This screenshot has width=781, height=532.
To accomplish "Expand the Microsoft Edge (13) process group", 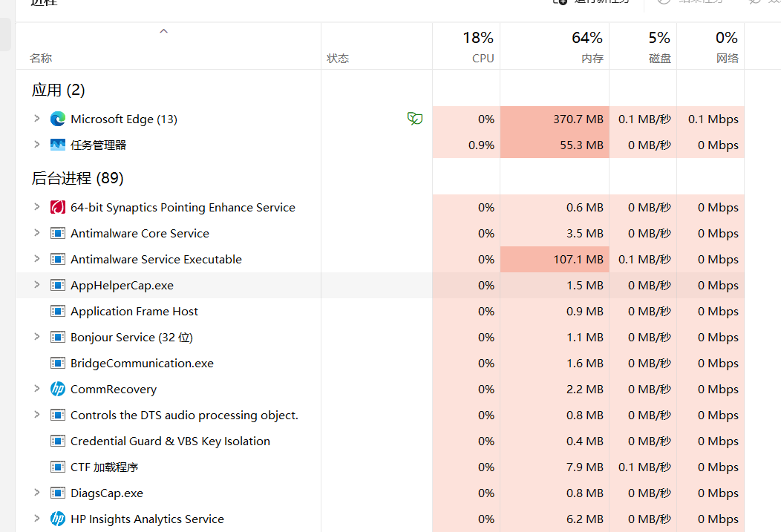I will (36, 119).
